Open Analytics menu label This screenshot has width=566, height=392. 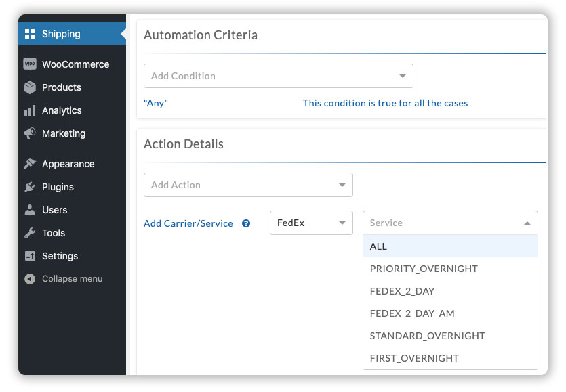click(x=62, y=110)
